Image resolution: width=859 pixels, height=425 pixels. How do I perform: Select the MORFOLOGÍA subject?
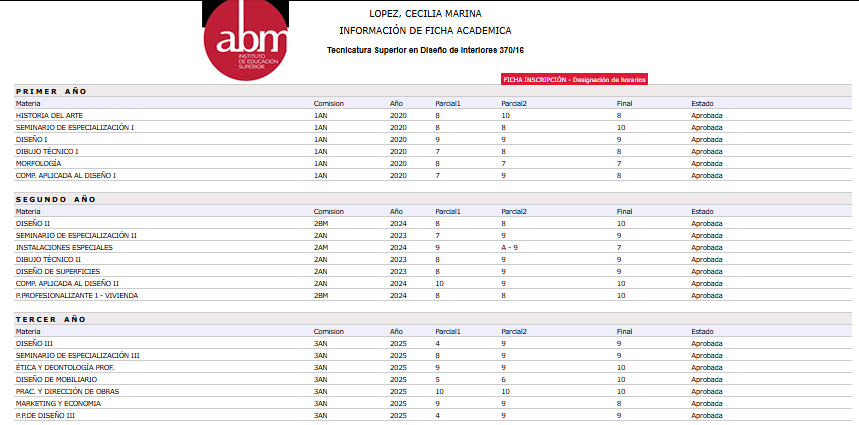[39, 163]
